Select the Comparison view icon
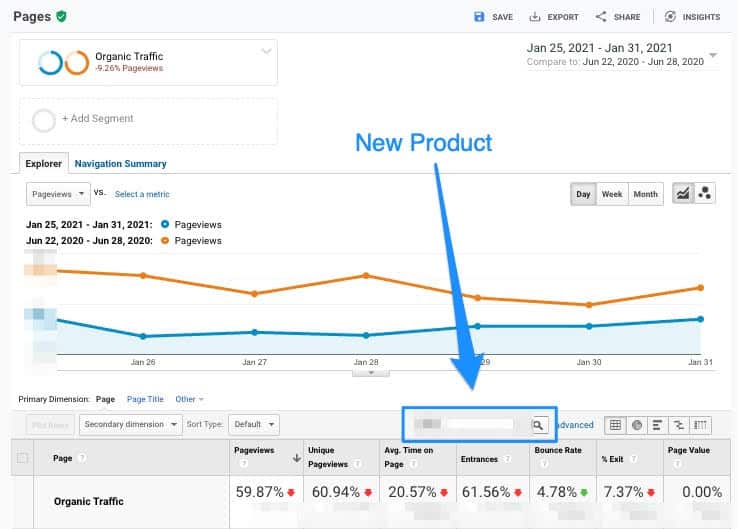 [679, 425]
